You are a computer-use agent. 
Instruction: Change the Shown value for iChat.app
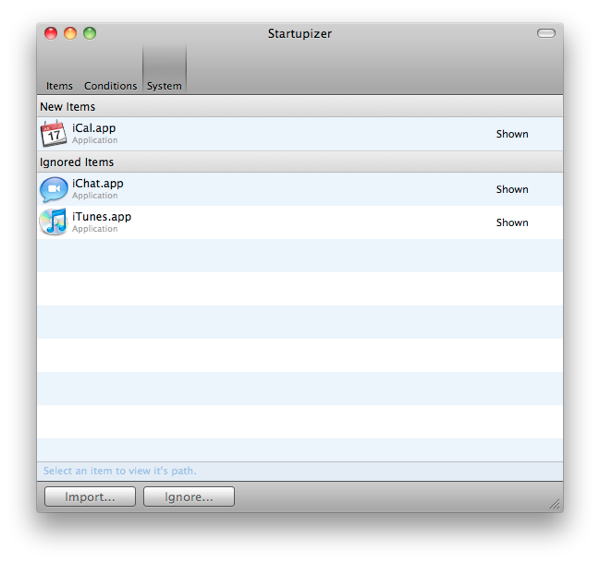512,189
